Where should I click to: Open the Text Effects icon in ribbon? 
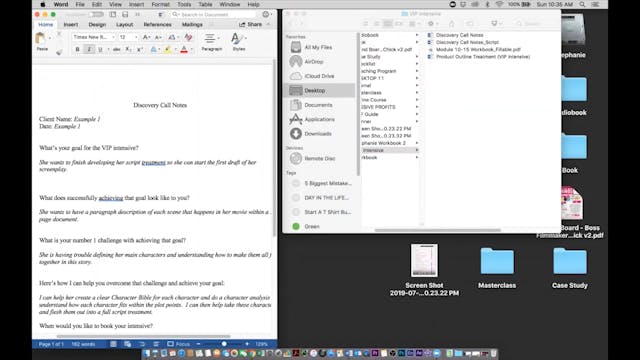point(153,49)
